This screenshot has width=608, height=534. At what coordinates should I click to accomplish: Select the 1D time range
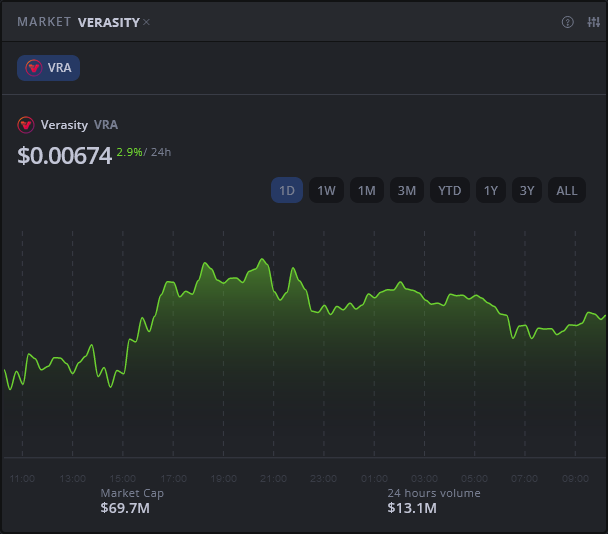tap(287, 190)
